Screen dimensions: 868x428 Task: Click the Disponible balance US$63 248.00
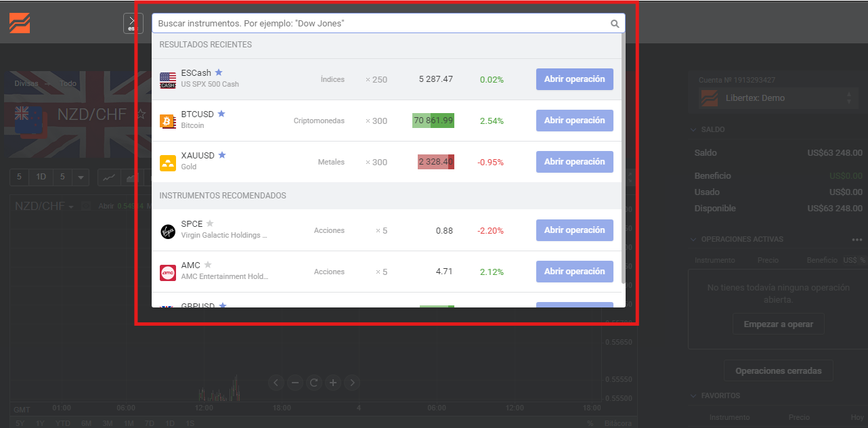[x=835, y=209]
